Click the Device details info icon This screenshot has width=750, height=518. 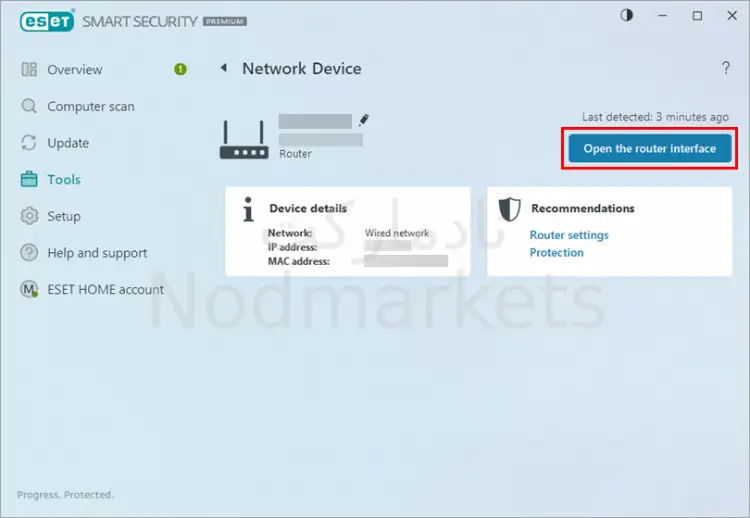pos(248,209)
